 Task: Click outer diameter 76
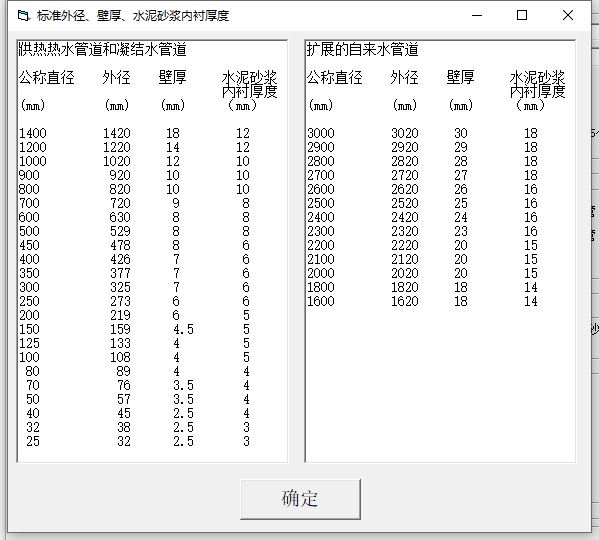[x=123, y=385]
